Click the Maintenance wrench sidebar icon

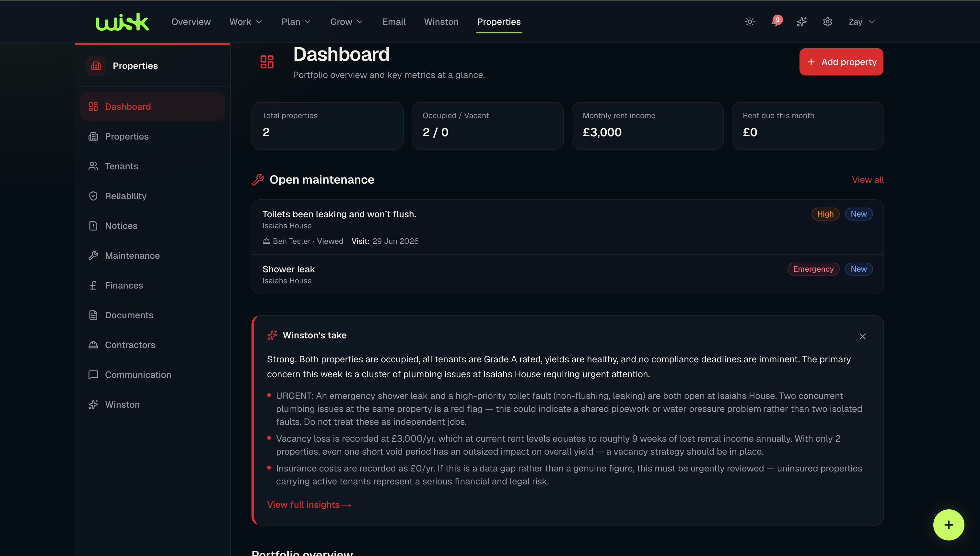93,255
